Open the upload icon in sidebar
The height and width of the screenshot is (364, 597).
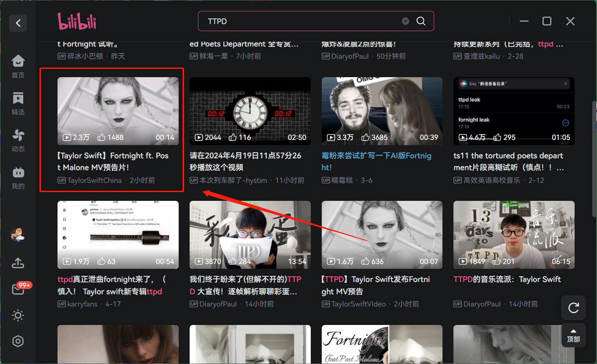click(18, 263)
